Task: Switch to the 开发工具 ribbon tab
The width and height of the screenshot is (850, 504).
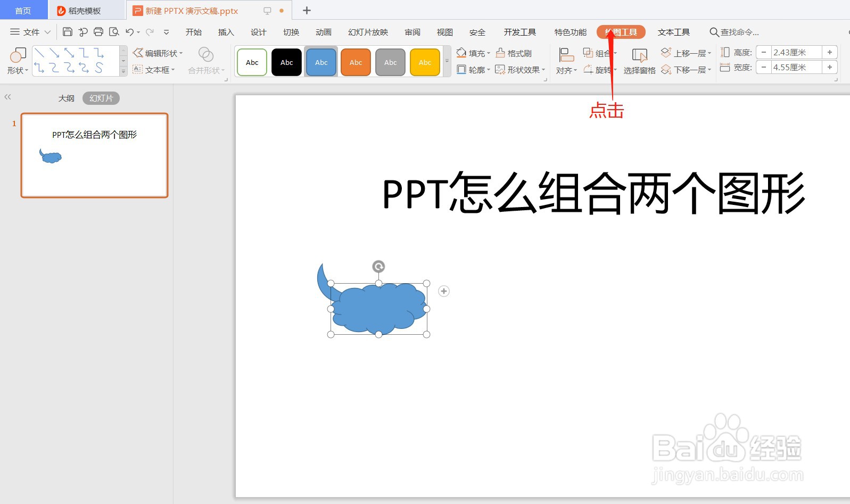Action: [520, 32]
